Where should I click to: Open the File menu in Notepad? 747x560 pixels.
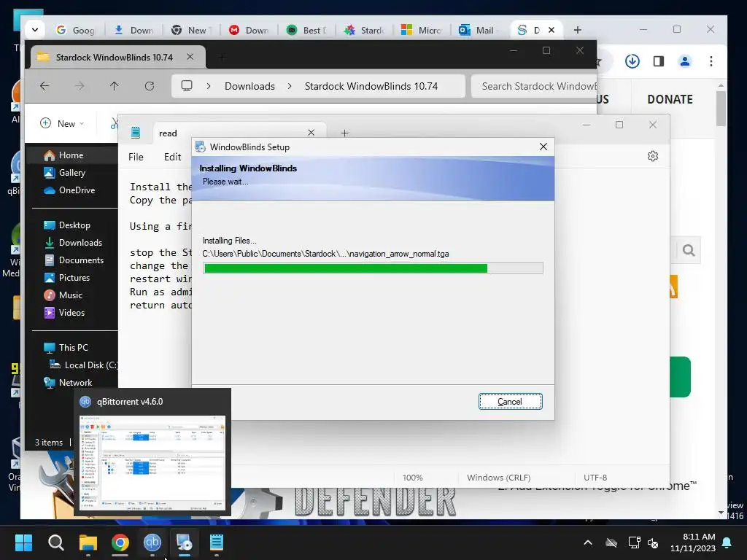[x=136, y=157]
